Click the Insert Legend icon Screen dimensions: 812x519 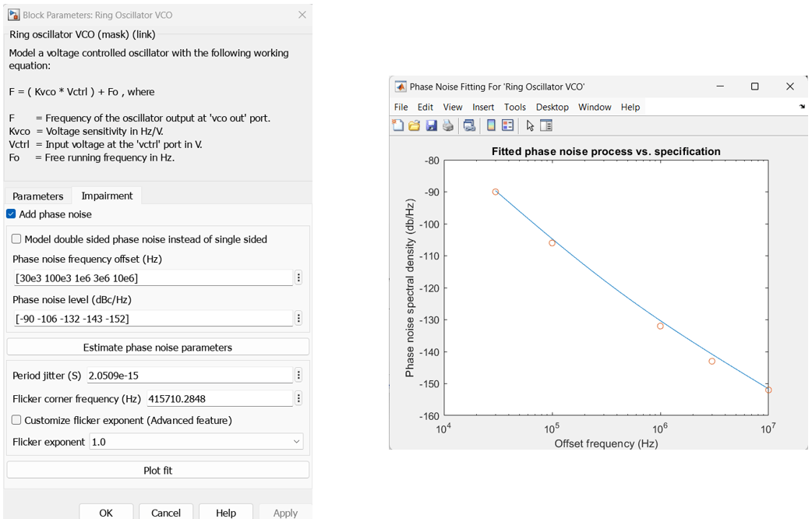(x=507, y=125)
